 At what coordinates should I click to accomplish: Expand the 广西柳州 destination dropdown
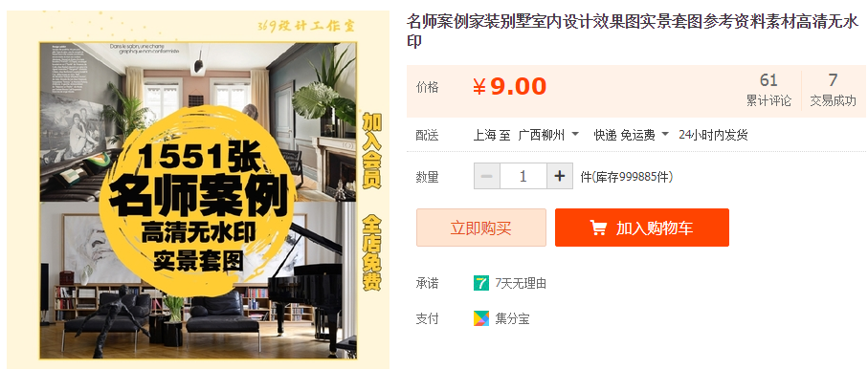coord(548,135)
